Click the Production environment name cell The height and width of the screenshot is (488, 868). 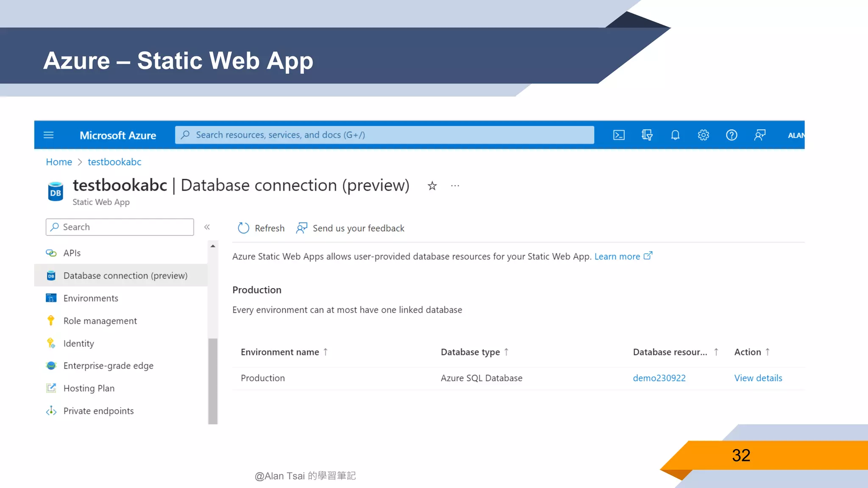coord(263,378)
